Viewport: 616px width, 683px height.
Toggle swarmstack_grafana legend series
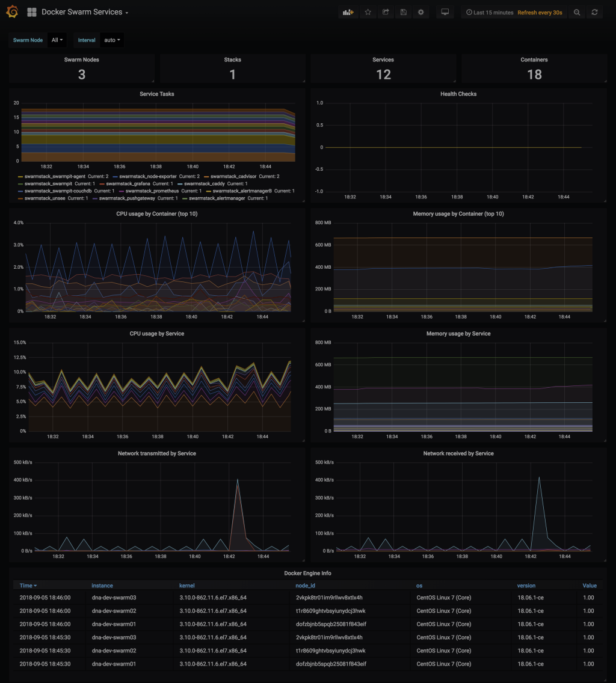pyautogui.click(x=128, y=184)
